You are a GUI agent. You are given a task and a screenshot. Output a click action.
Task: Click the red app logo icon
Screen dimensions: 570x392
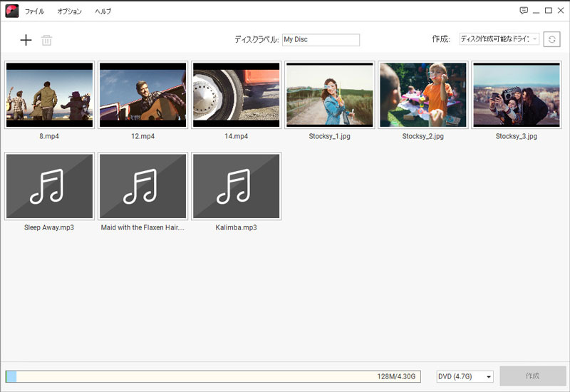click(x=12, y=11)
